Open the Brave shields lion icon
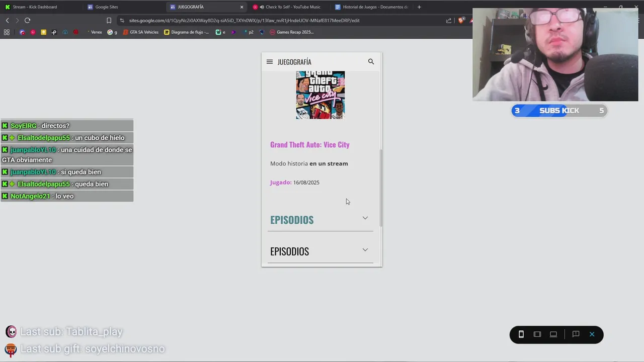 (461, 21)
